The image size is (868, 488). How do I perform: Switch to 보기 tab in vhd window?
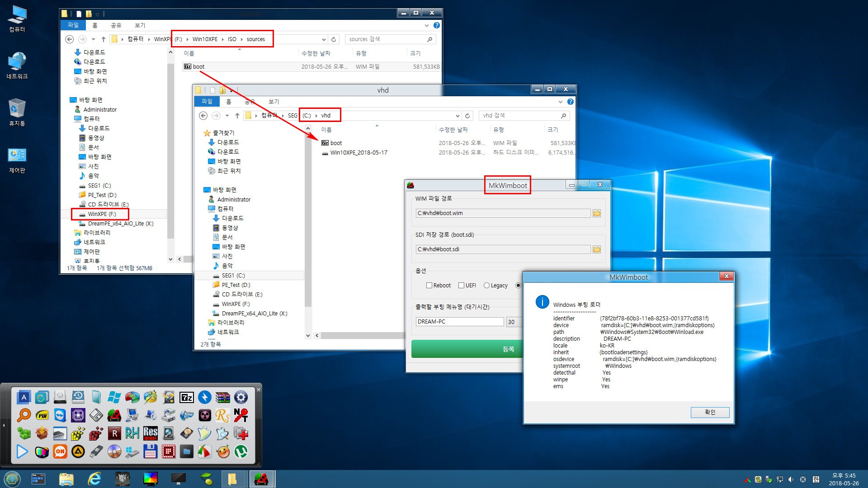(x=274, y=102)
